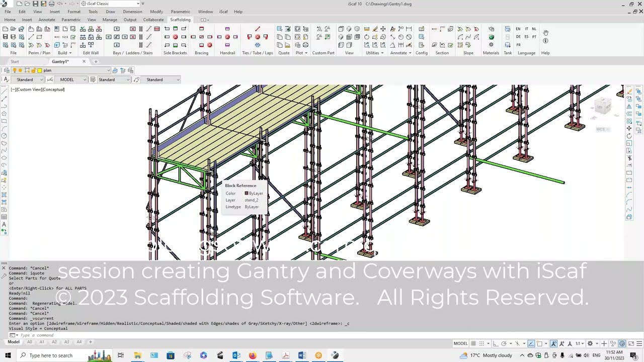Toggle snap mode dots in status bar
This screenshot has width=644, height=362.
[481, 343]
